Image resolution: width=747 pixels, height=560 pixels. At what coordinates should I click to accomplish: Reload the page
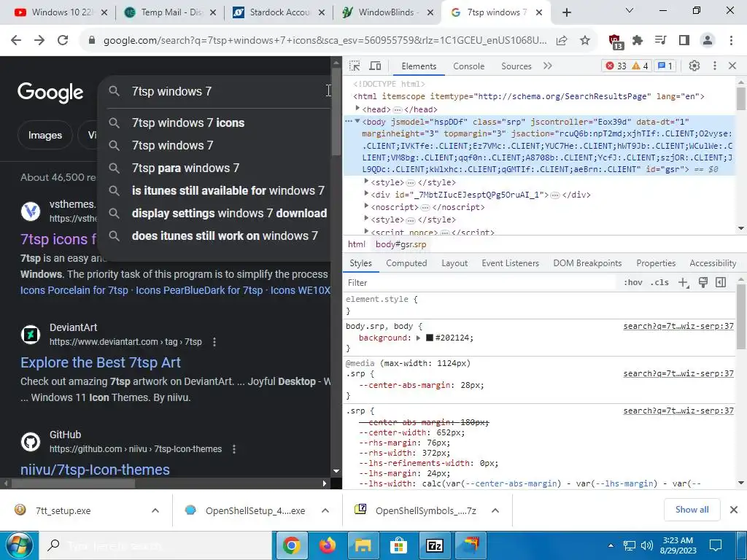click(x=63, y=41)
